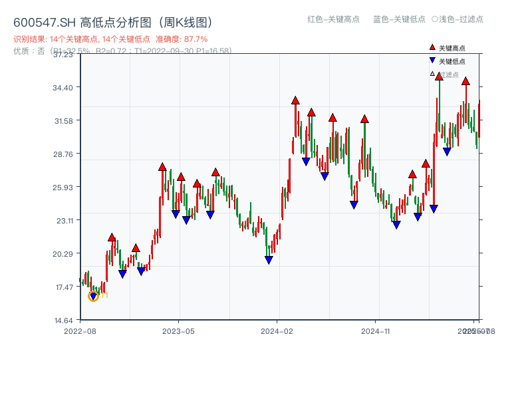Screen dimensions: 532x399
Task: Click the y-axis label 31.58
Action: coord(64,121)
